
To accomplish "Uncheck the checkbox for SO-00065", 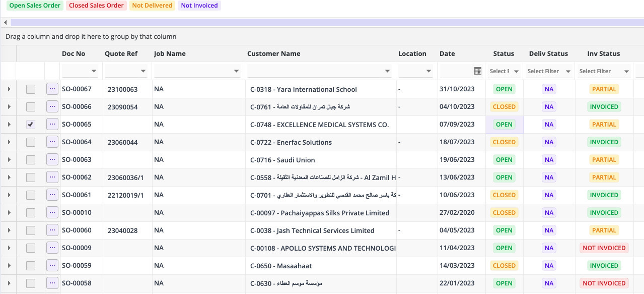I will (x=31, y=125).
